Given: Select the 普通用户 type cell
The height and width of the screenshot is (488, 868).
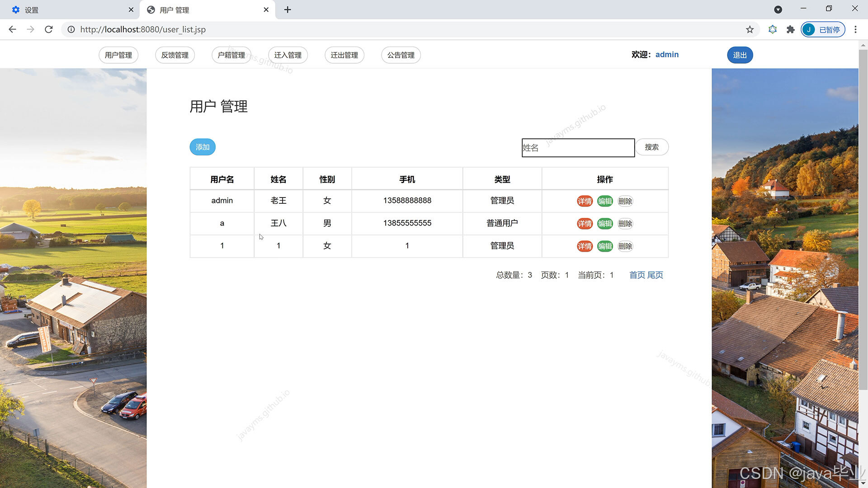Looking at the screenshot, I should [502, 223].
